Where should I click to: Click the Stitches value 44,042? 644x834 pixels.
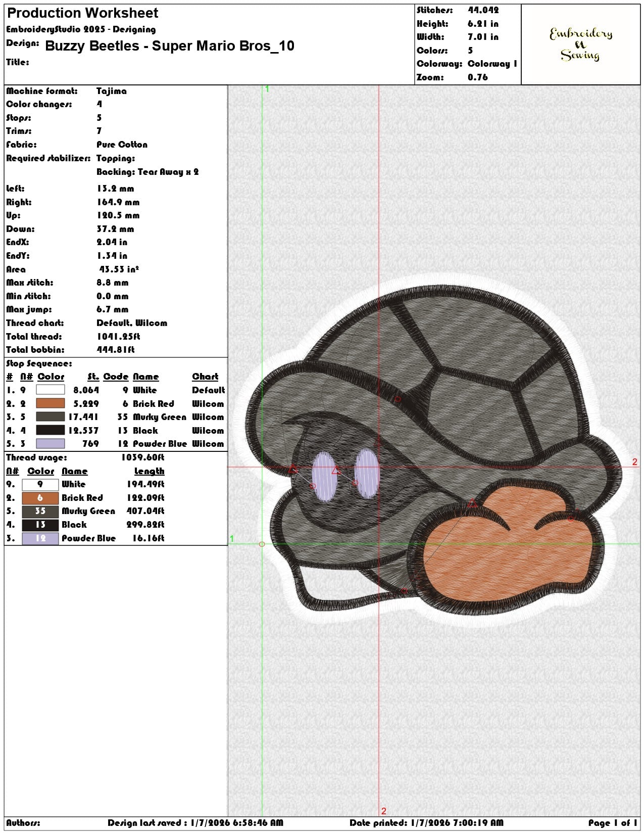click(x=483, y=10)
